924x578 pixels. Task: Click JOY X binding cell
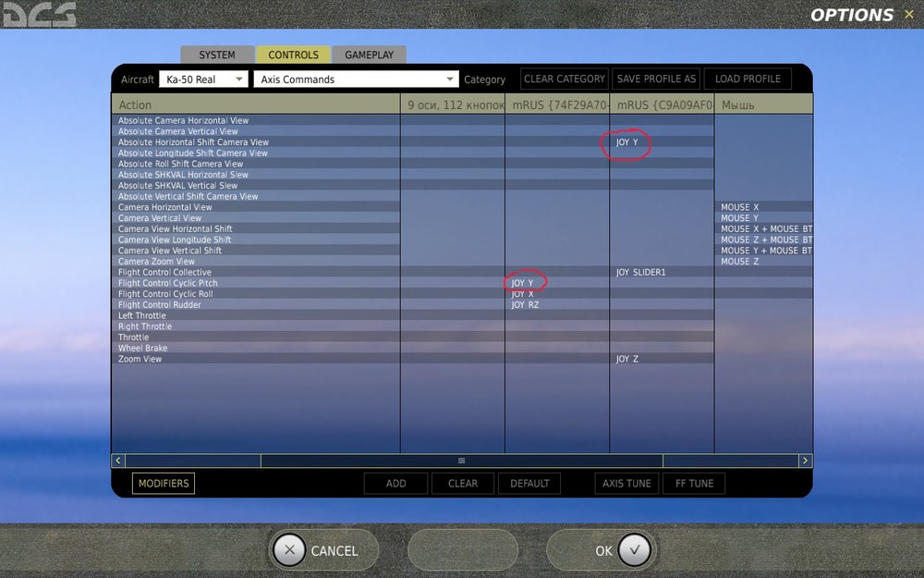tap(557, 294)
